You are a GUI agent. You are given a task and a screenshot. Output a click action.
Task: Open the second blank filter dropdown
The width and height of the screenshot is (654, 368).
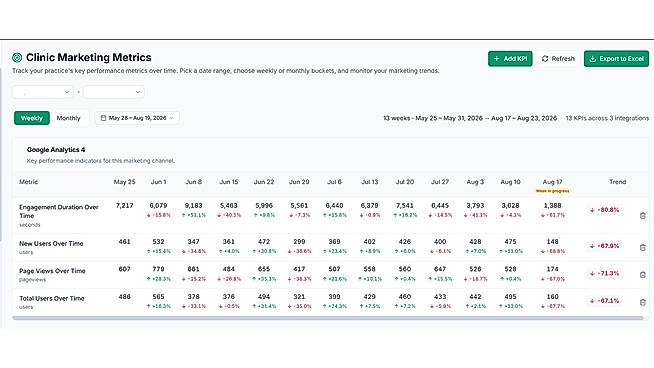coord(113,92)
